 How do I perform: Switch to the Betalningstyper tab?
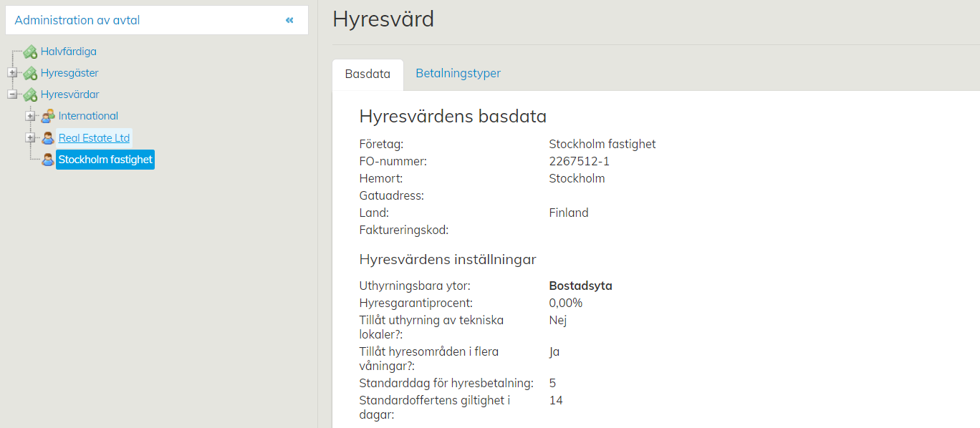pos(458,74)
